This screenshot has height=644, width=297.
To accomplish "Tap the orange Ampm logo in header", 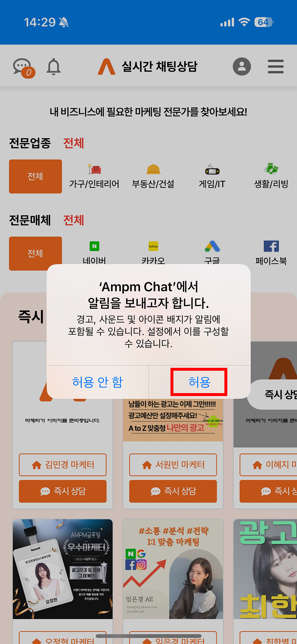I will [x=106, y=66].
